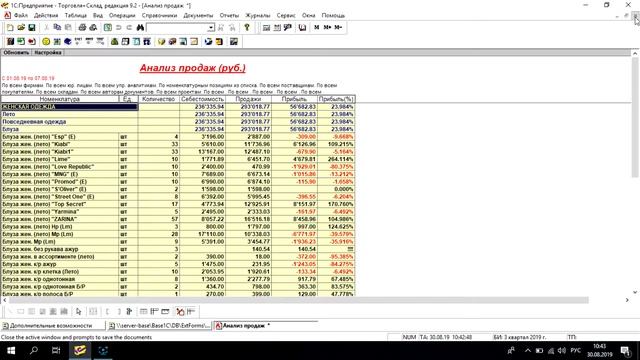
Task: Click the first dark journal icon in second toolbar
Action: tap(10, 41)
